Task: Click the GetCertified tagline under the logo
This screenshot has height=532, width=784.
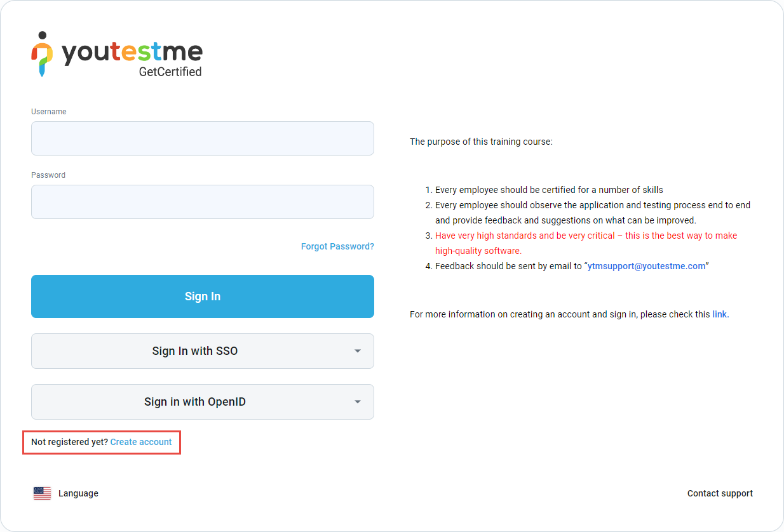Action: click(x=170, y=72)
